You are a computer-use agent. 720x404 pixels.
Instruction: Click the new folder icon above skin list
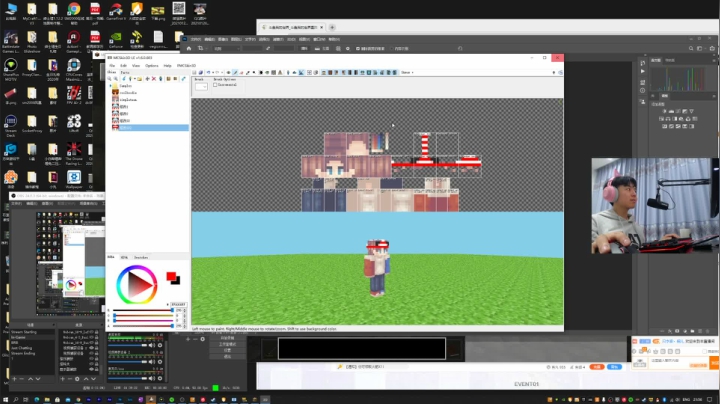[140, 79]
